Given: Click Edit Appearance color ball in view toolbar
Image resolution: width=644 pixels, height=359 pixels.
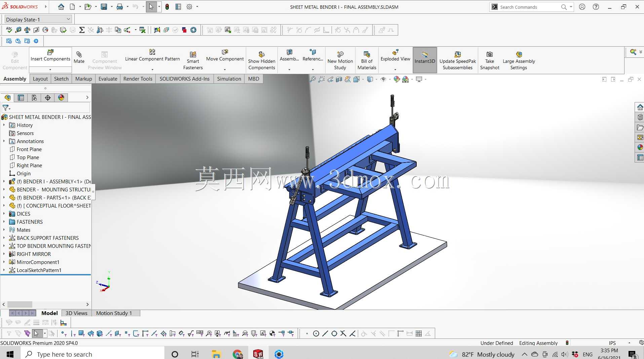Looking at the screenshot, I should pos(397,79).
